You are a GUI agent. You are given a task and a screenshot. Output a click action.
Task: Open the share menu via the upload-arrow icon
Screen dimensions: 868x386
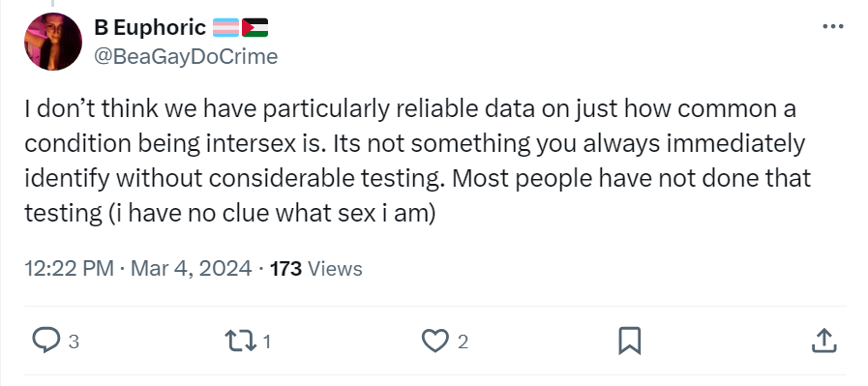click(823, 341)
